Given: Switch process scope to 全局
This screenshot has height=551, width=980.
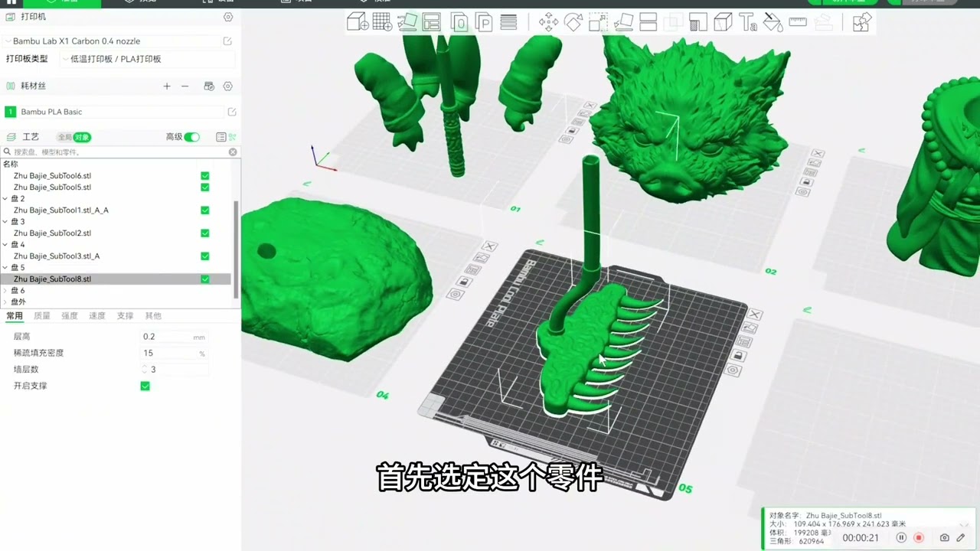Looking at the screenshot, I should point(64,137).
